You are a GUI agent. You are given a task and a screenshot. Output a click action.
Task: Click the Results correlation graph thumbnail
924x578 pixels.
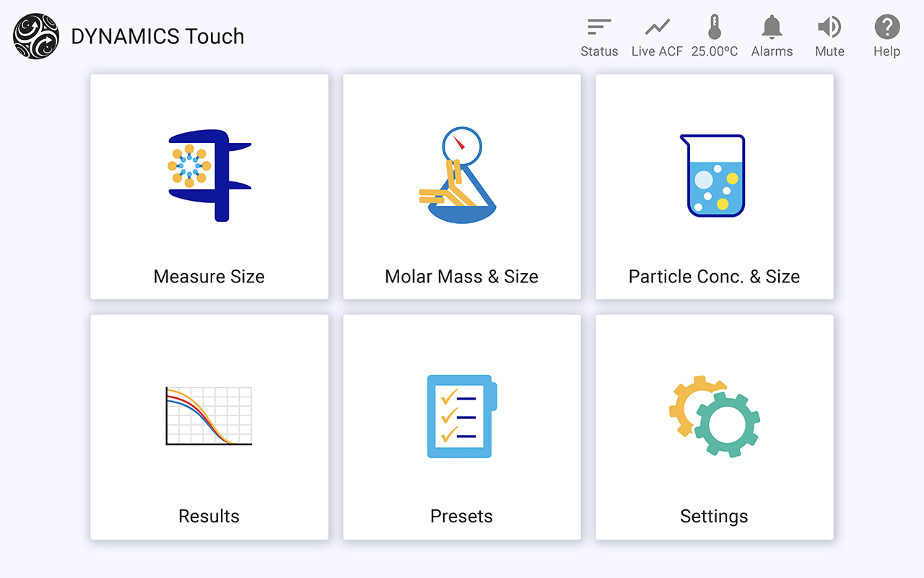tap(209, 415)
